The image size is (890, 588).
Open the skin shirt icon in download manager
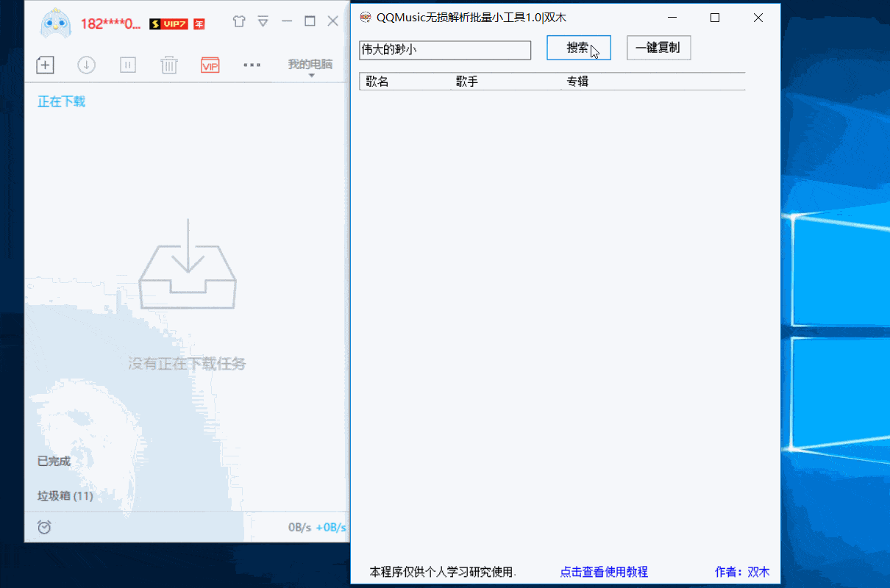point(239,22)
